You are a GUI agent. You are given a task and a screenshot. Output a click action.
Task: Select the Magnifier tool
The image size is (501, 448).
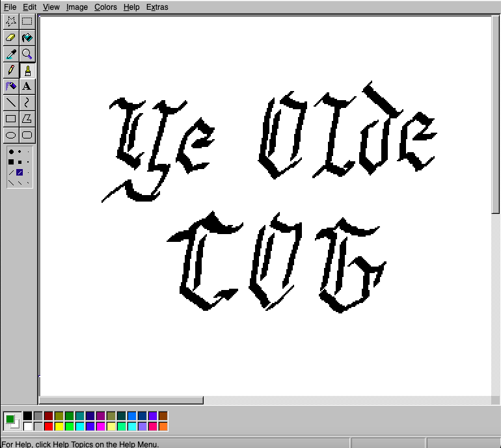coord(27,54)
